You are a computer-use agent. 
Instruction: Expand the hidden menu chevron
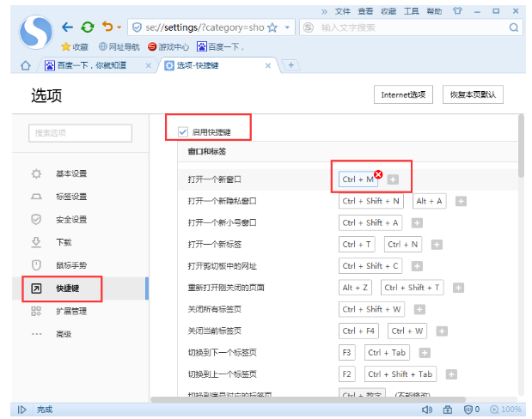pos(324,11)
